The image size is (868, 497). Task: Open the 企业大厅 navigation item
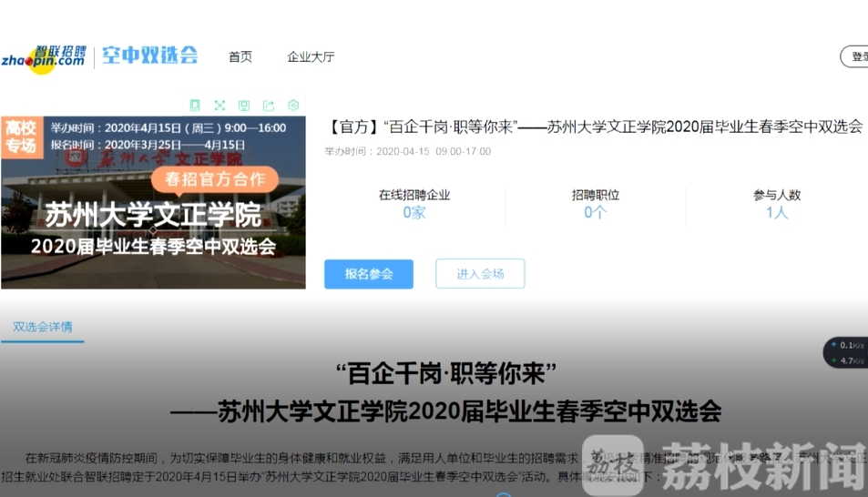point(311,57)
